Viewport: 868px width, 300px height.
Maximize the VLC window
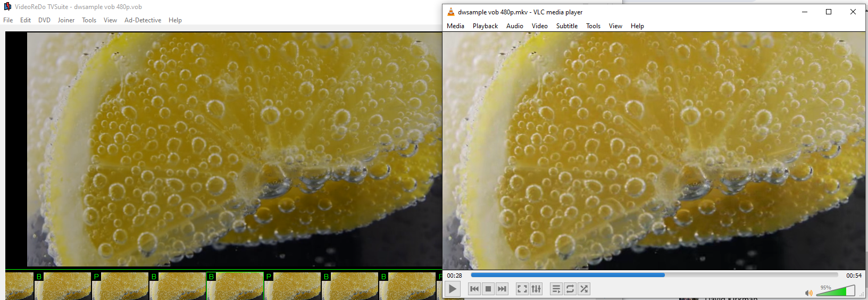tap(829, 12)
